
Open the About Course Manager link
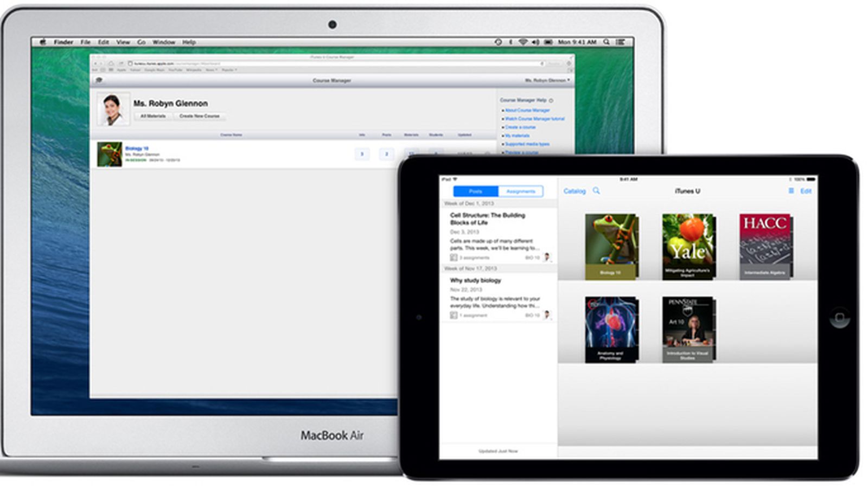(x=527, y=110)
